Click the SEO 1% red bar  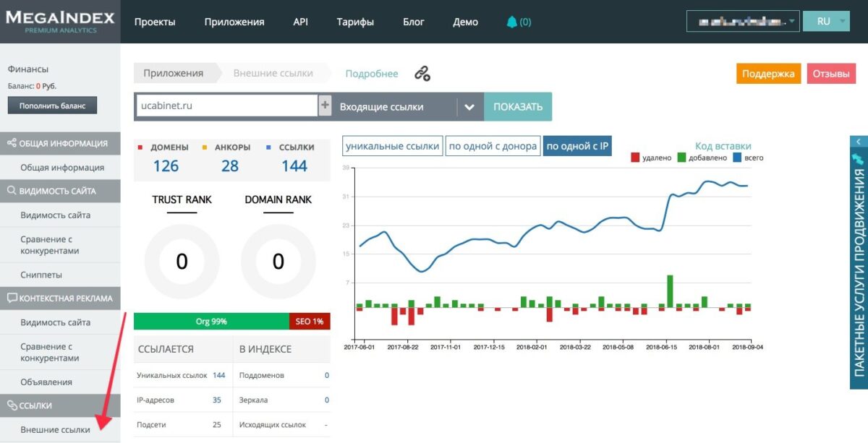pyautogui.click(x=310, y=321)
